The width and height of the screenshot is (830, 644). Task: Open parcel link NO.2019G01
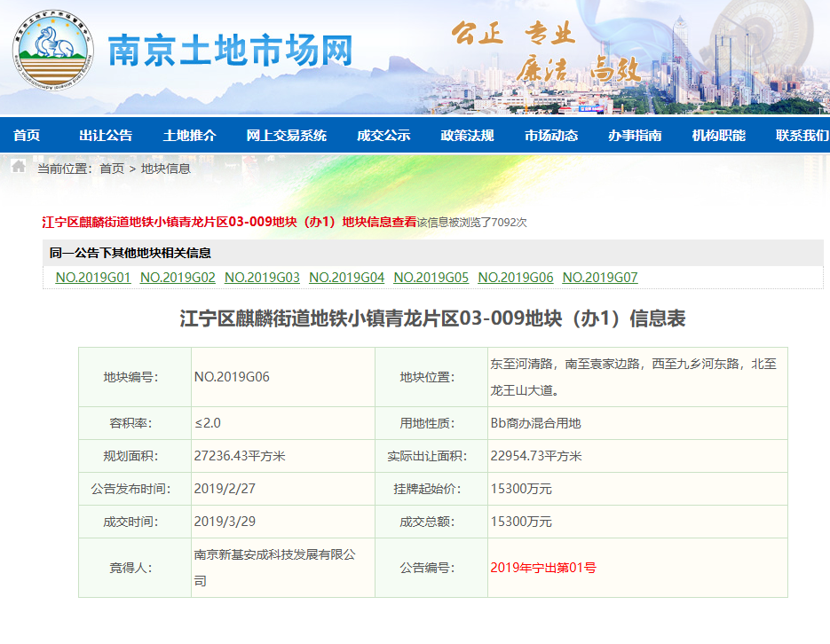coord(93,278)
